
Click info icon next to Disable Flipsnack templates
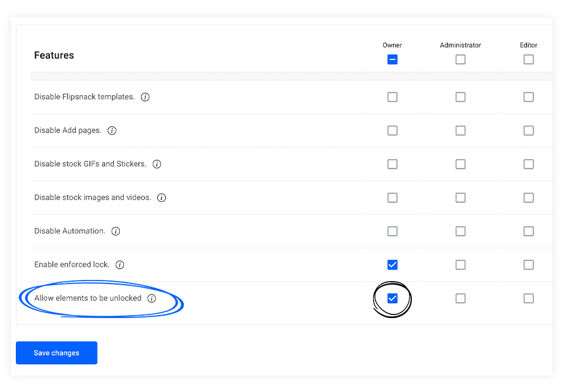click(145, 97)
